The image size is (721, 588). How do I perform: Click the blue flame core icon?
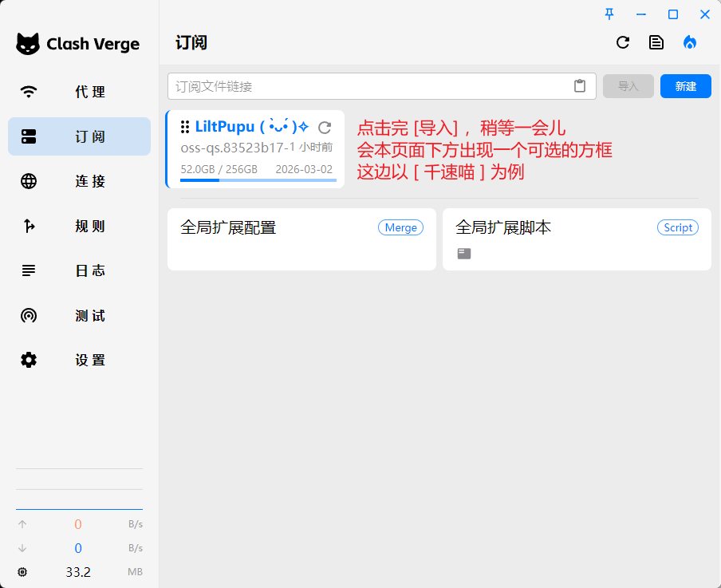pyautogui.click(x=690, y=43)
